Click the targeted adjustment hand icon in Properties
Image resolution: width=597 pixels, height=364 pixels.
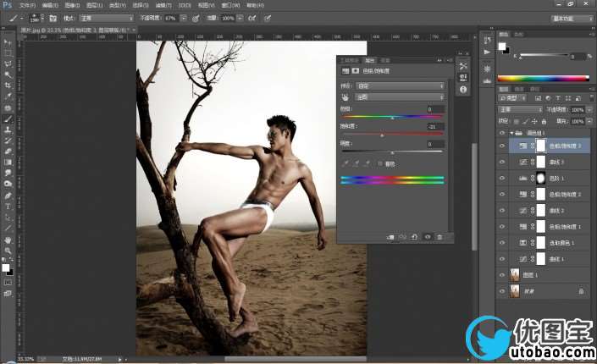tap(345, 97)
